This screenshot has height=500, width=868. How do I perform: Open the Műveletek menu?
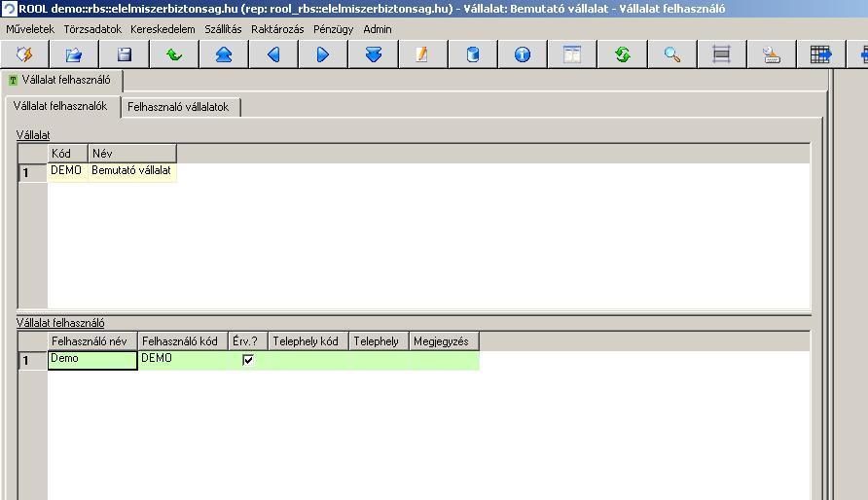tap(30, 29)
